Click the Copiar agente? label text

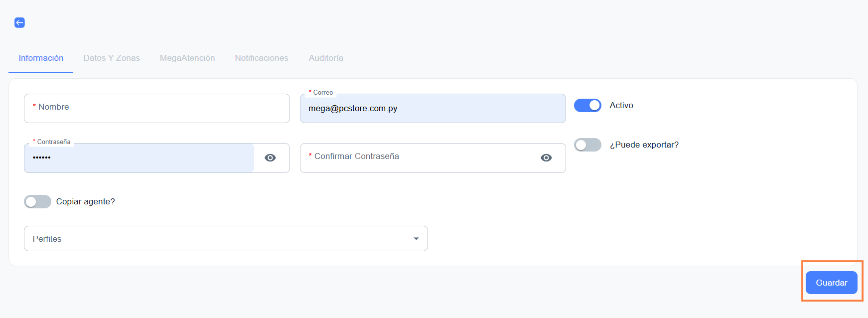click(x=85, y=202)
